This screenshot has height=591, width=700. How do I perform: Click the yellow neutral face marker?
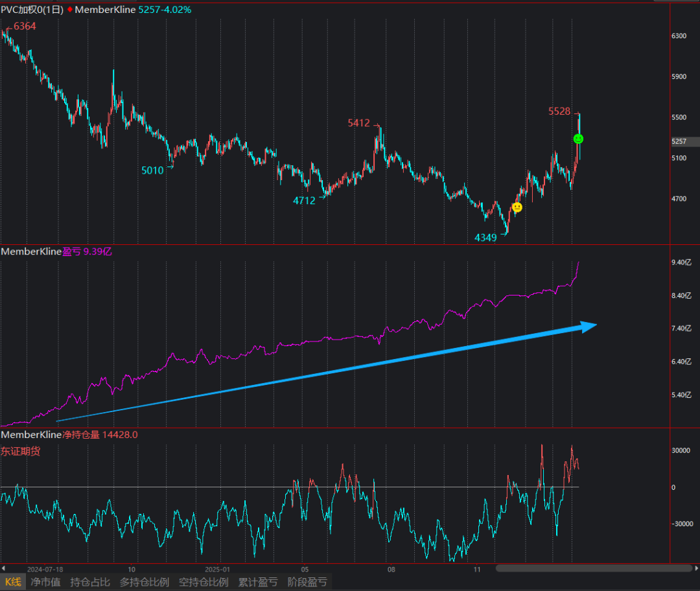click(517, 207)
